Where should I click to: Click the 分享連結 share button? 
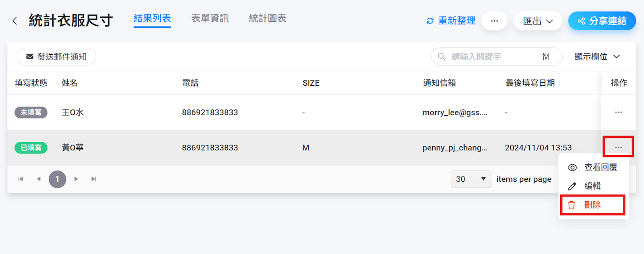pyautogui.click(x=602, y=21)
